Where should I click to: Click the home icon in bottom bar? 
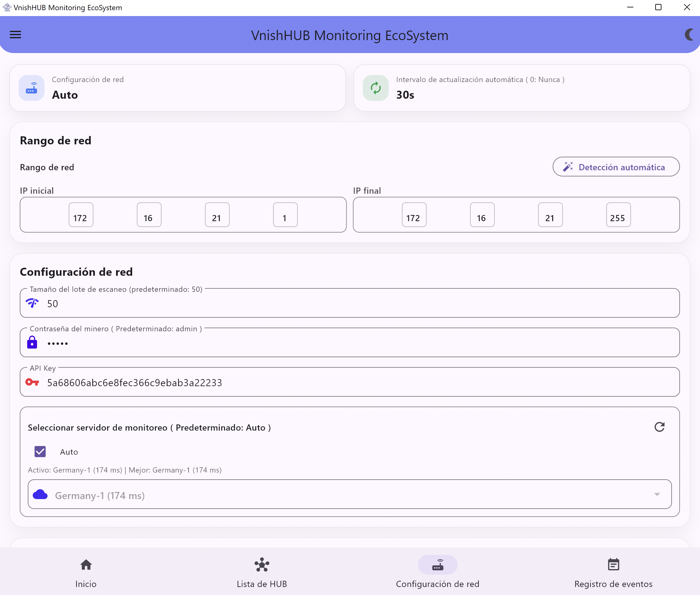(x=86, y=565)
